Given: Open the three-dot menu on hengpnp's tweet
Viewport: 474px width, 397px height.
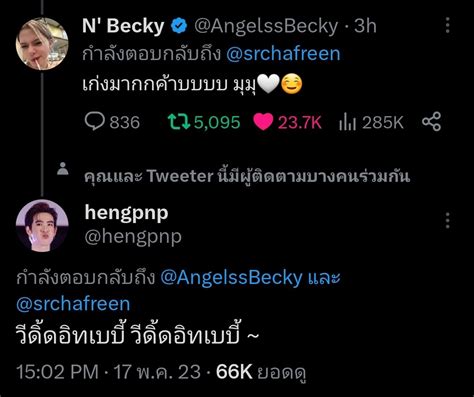Looking at the screenshot, I should point(448,220).
